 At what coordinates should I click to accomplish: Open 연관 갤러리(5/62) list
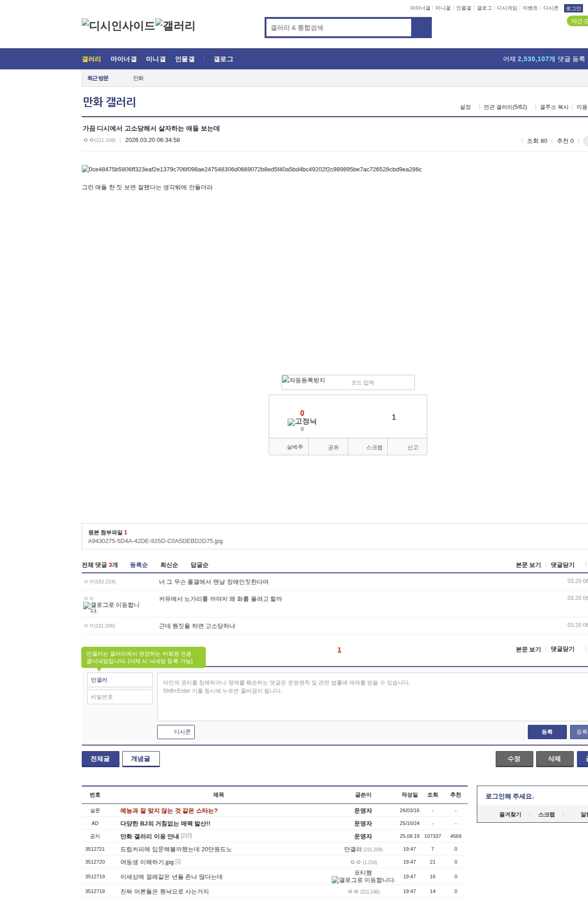505,107
